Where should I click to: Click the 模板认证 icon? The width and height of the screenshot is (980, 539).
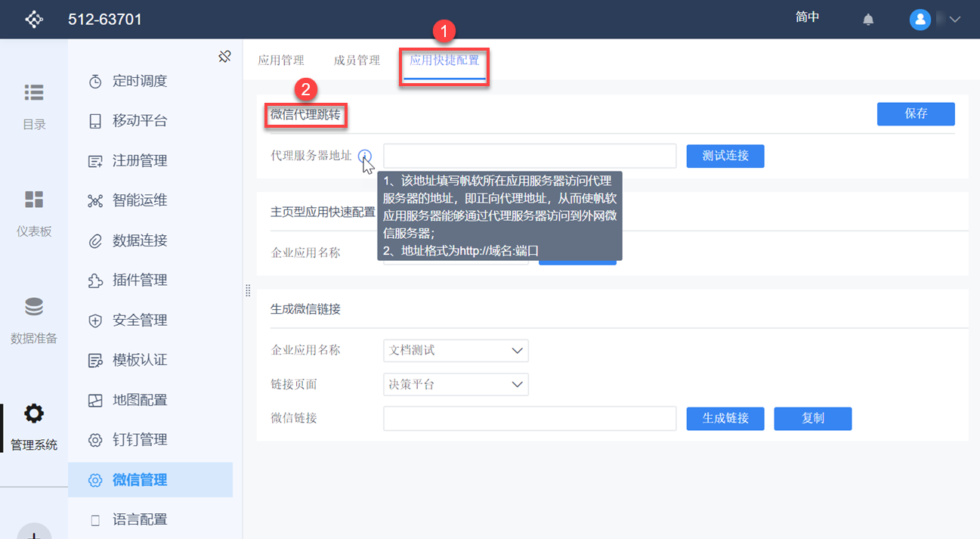point(95,361)
